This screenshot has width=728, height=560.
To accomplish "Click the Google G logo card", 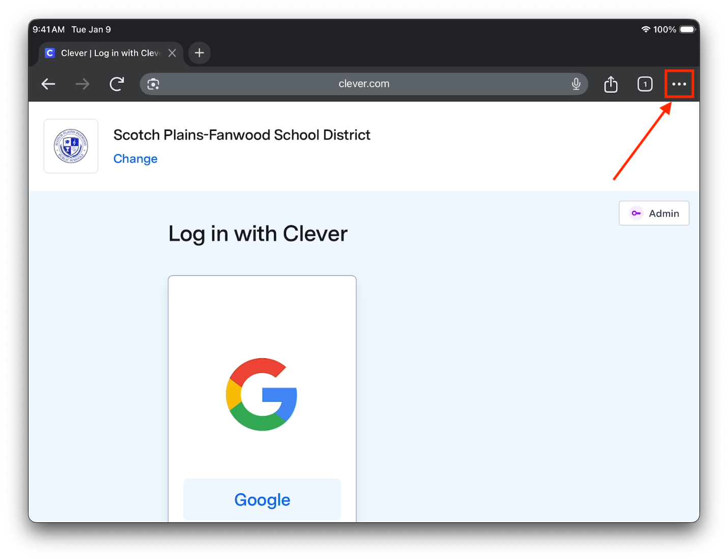I will [x=262, y=395].
